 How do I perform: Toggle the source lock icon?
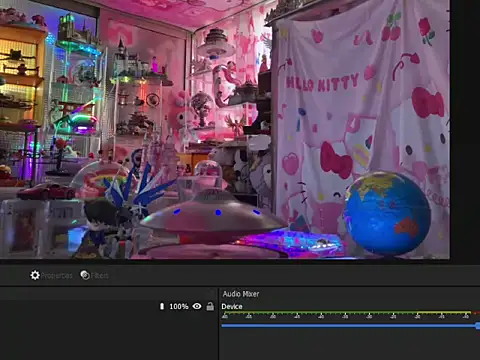pyautogui.click(x=210, y=306)
